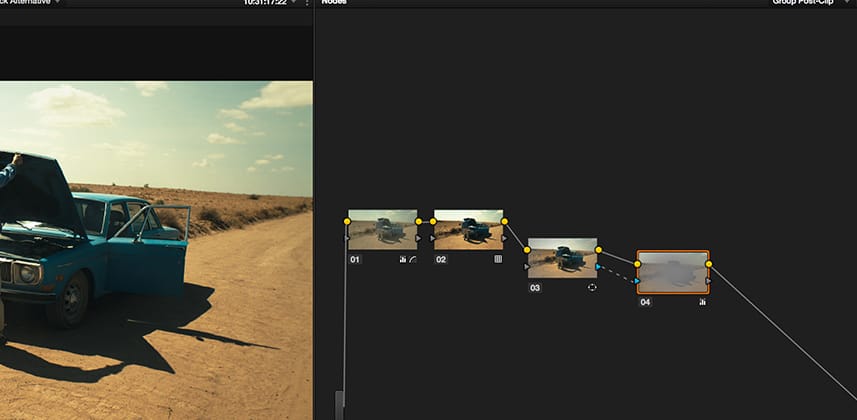The image size is (857, 420).
Task: Click the 01 node number label
Action: click(x=355, y=260)
